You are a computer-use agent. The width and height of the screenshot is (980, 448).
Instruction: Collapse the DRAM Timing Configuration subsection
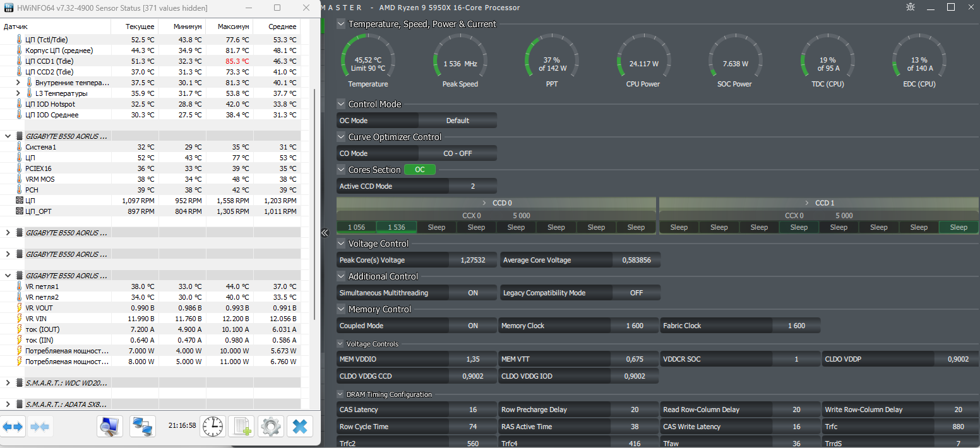(340, 394)
